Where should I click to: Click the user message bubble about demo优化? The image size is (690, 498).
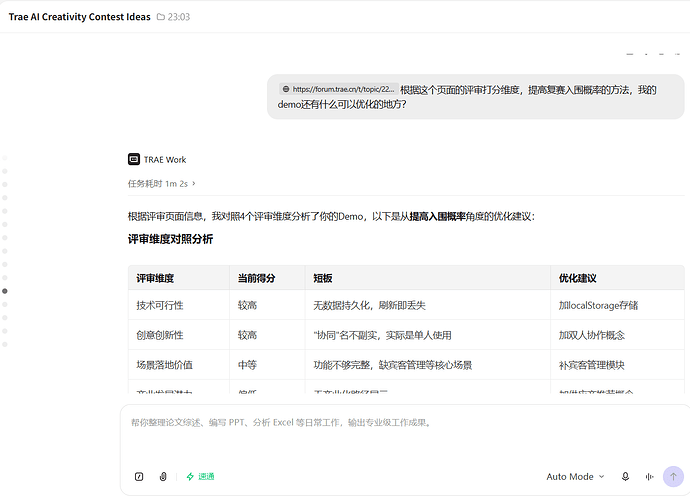point(476,97)
